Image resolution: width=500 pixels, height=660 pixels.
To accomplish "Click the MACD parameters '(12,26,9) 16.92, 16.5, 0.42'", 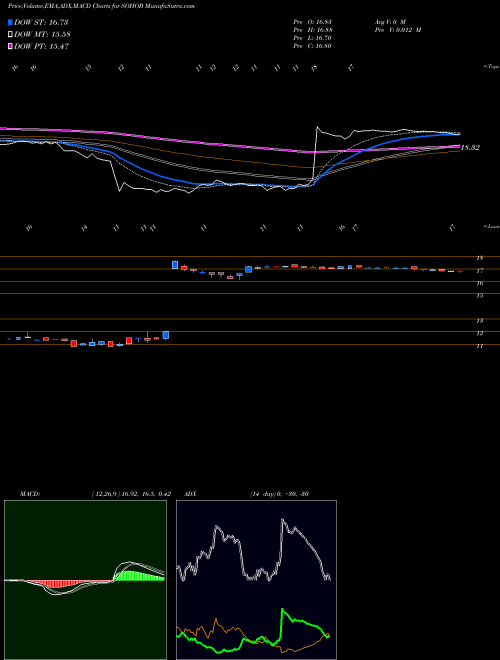I will (x=131, y=494).
